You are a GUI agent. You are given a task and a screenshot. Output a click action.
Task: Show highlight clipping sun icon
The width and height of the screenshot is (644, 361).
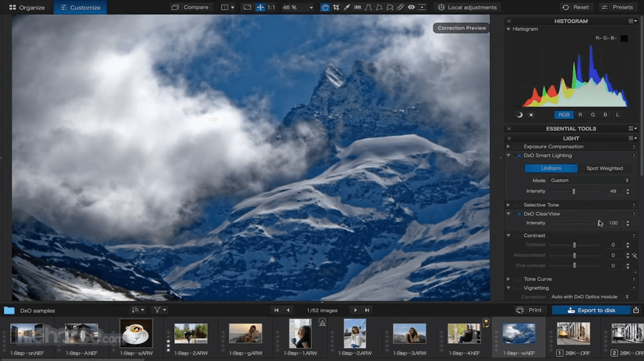point(531,114)
